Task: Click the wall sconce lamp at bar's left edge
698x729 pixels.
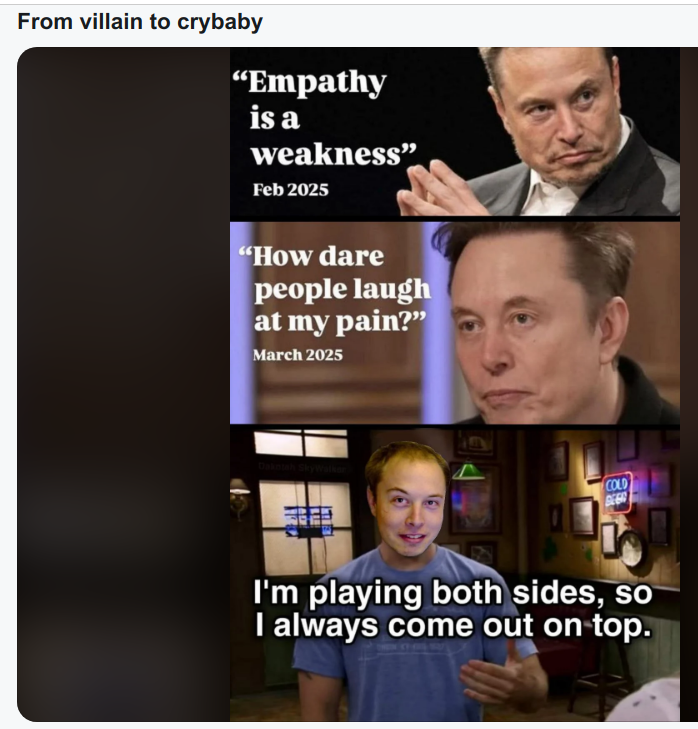Action: click(239, 497)
